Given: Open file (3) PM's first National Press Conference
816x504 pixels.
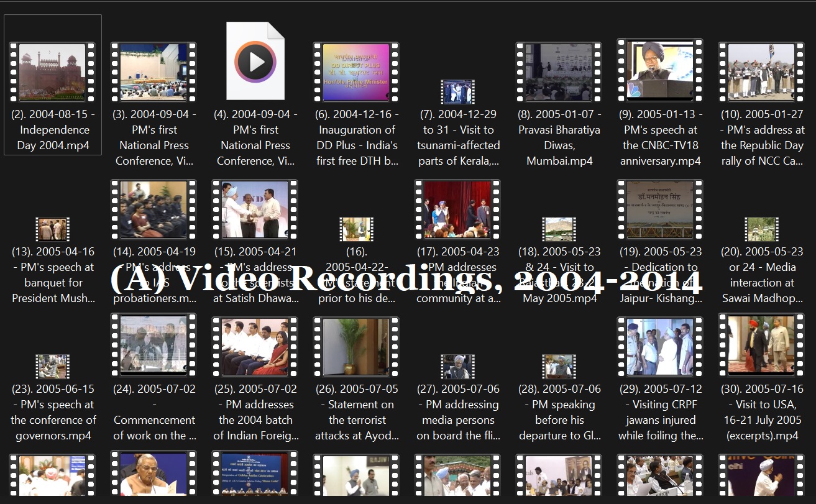Looking at the screenshot, I should coord(154,72).
